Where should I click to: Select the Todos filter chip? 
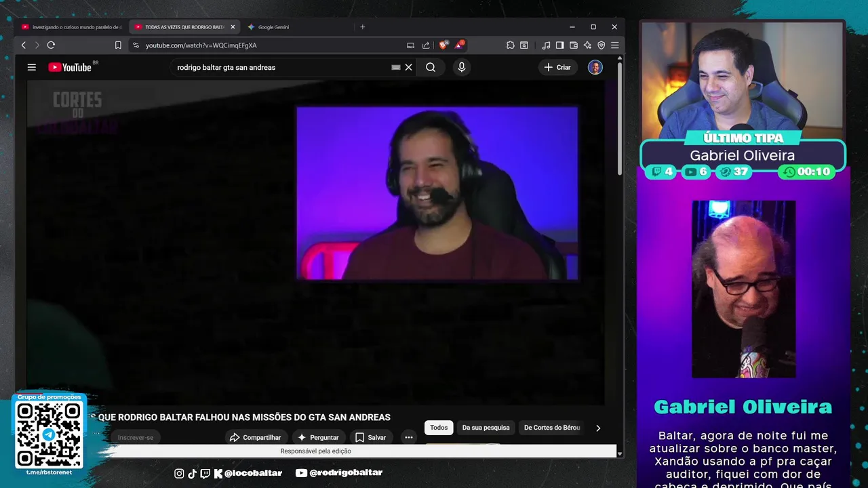[x=439, y=428]
